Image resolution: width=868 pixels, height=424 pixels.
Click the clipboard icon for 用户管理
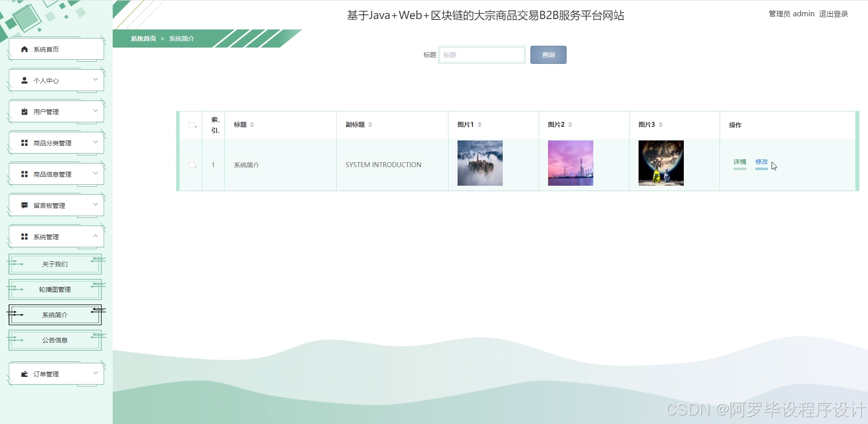coord(24,112)
